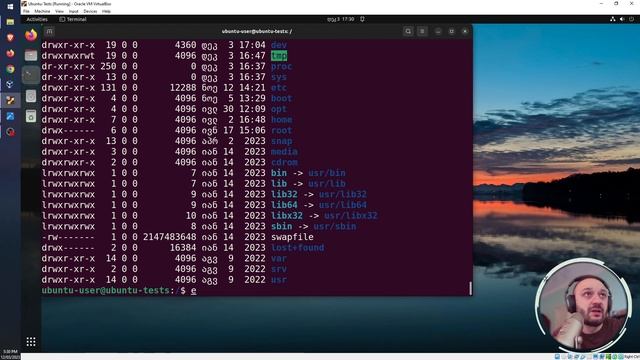Click the dev directory entry
Viewport: 640px width, 360px height.
click(x=279, y=45)
